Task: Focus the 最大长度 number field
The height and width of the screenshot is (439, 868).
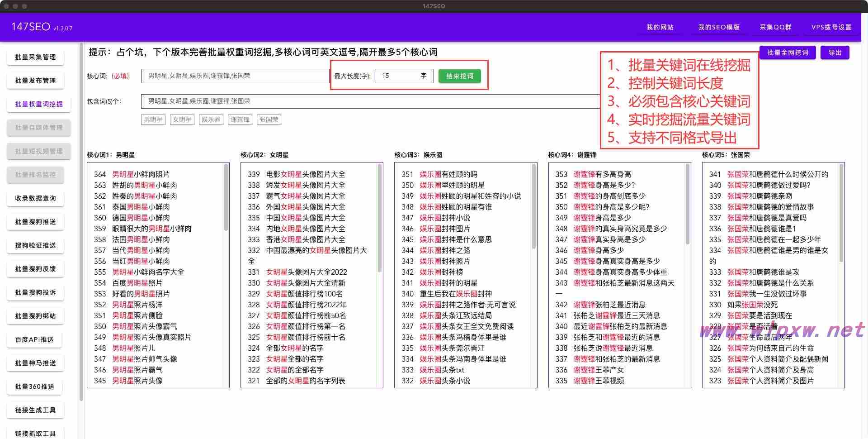Action: 404,76
